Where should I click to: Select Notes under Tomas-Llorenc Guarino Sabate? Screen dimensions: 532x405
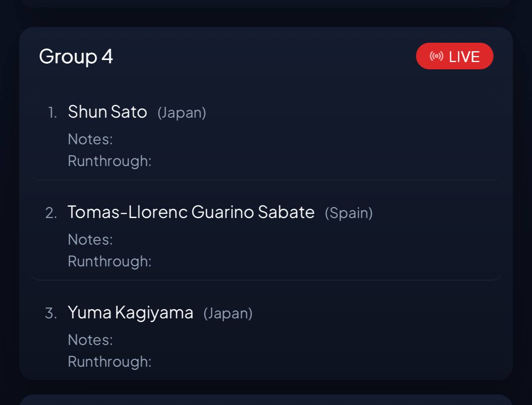[x=90, y=239]
